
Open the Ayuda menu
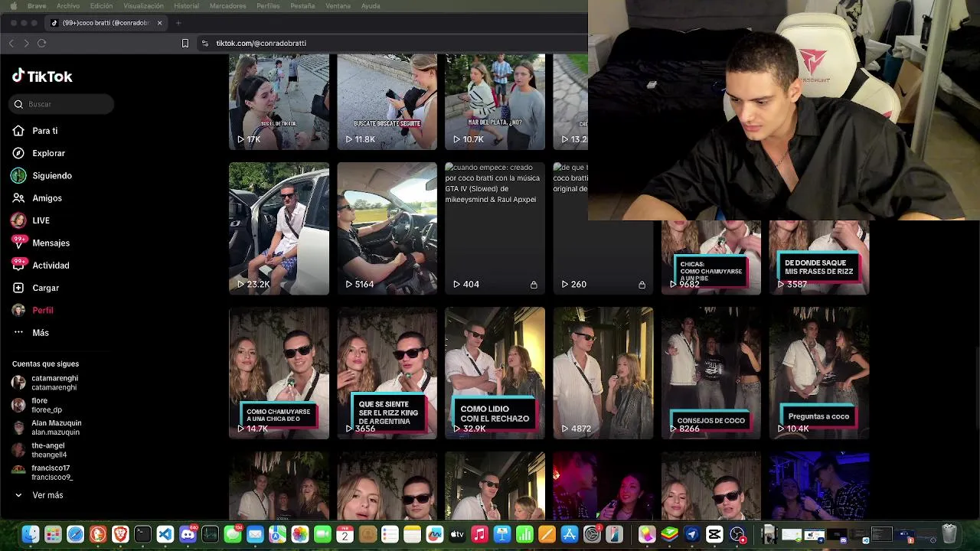(x=371, y=5)
